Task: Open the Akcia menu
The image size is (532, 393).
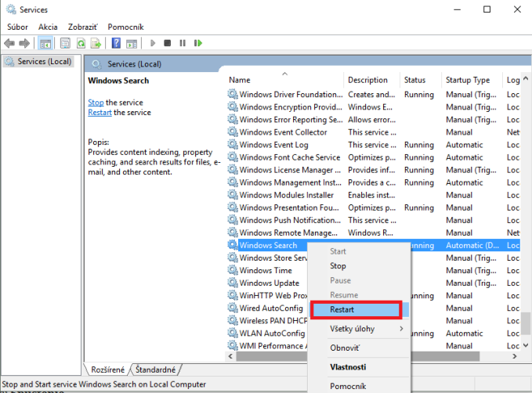Action: [48, 27]
